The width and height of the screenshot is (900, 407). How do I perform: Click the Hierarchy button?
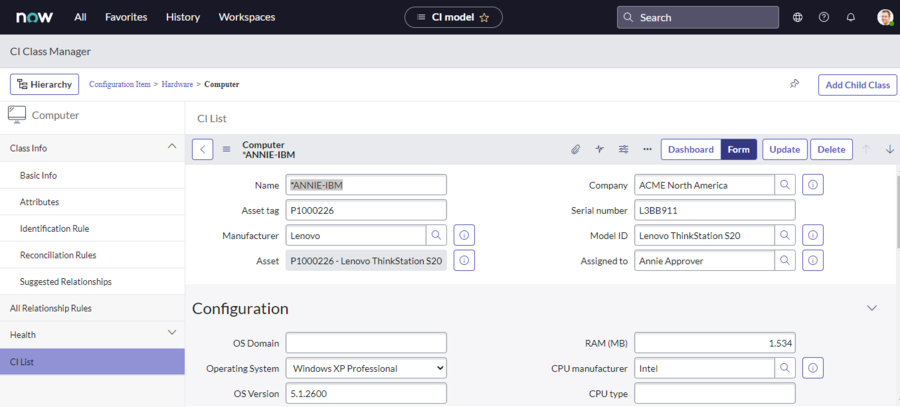(x=45, y=84)
